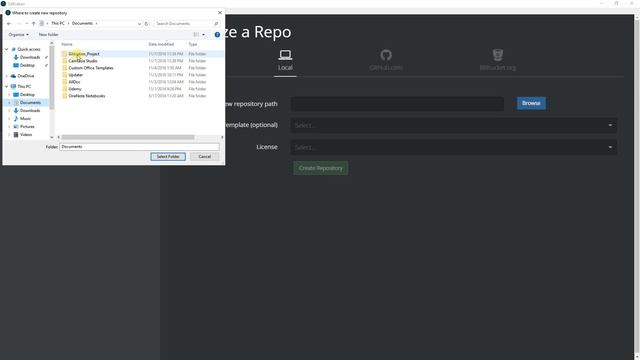Screen dimensions: 640x360
Task: Click Documents in the address breadcrumb
Action: [x=82, y=24]
